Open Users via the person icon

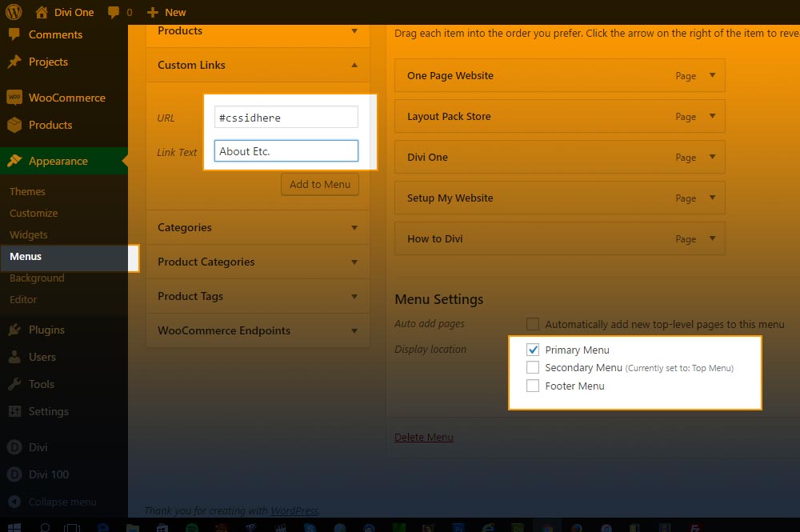click(x=14, y=357)
